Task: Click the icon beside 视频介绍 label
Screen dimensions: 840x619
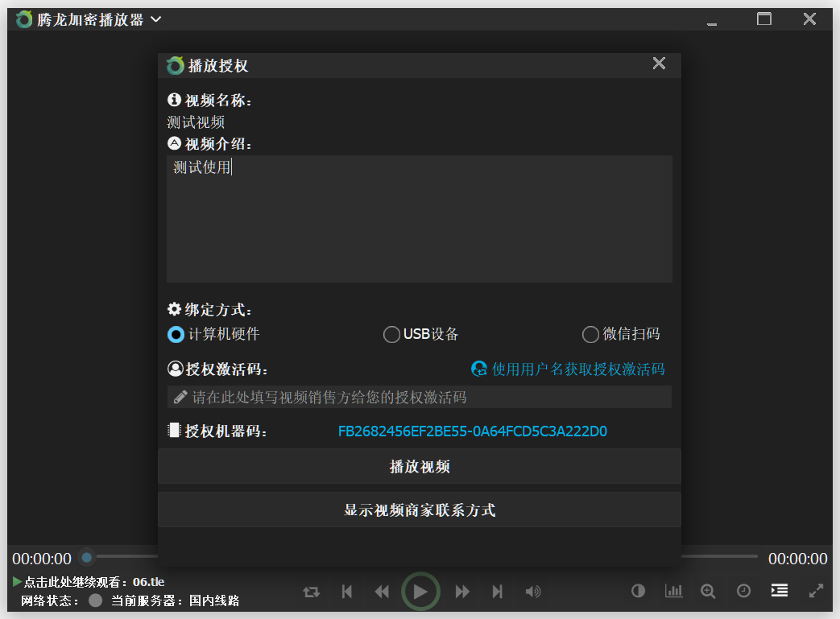Action: coord(174,143)
